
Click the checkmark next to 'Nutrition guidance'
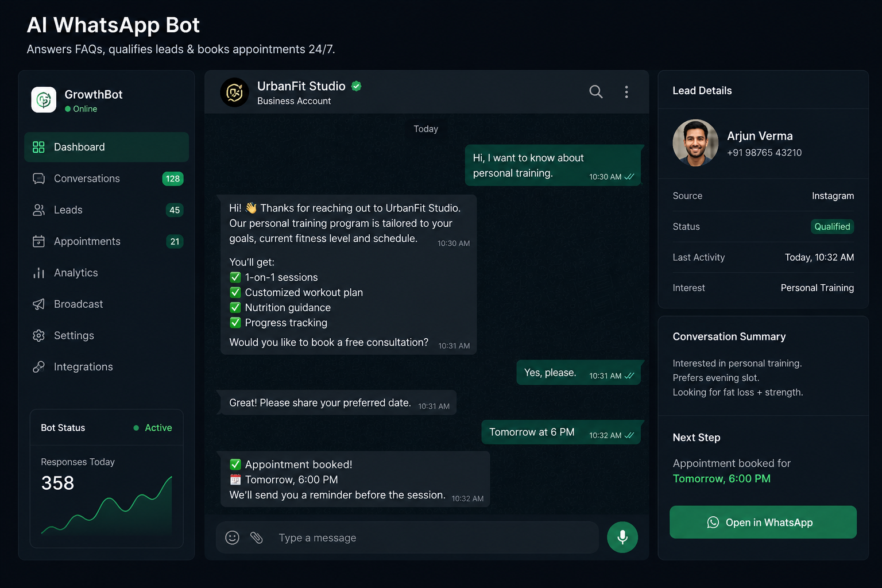235,307
